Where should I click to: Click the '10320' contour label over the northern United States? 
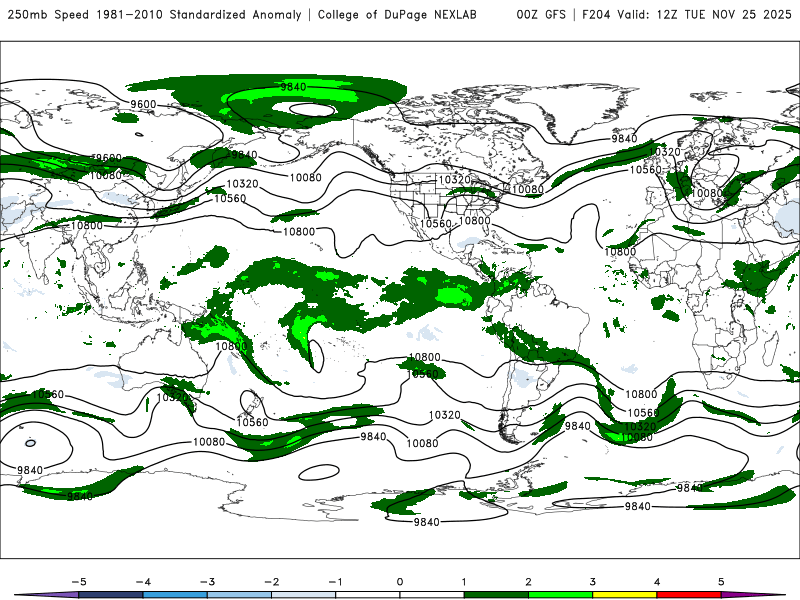pos(455,180)
